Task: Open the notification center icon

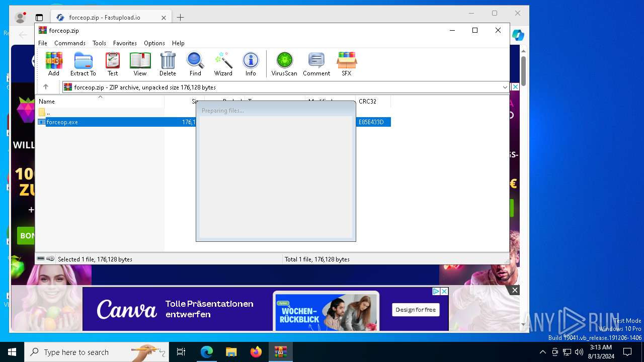Action: pyautogui.click(x=627, y=352)
